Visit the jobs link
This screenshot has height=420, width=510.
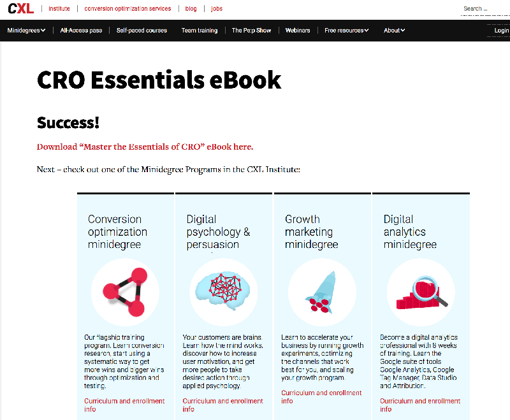[x=216, y=9]
